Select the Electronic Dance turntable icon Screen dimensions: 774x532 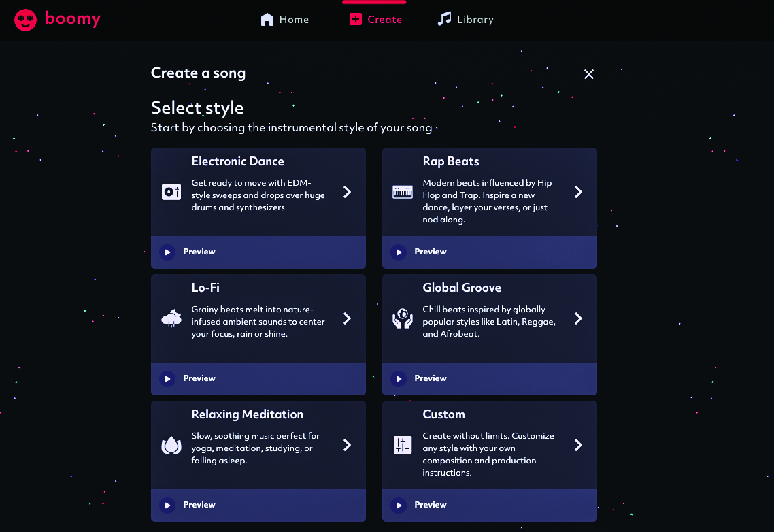(x=171, y=192)
